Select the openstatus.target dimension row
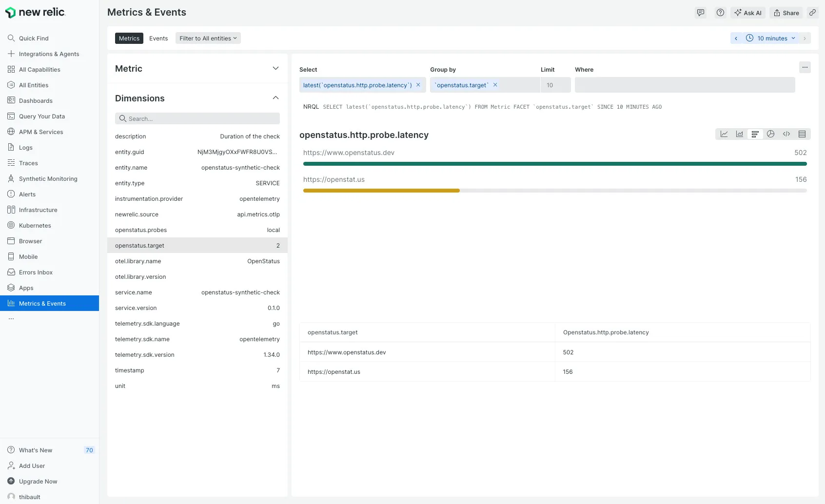Image resolution: width=825 pixels, height=504 pixels. click(197, 245)
